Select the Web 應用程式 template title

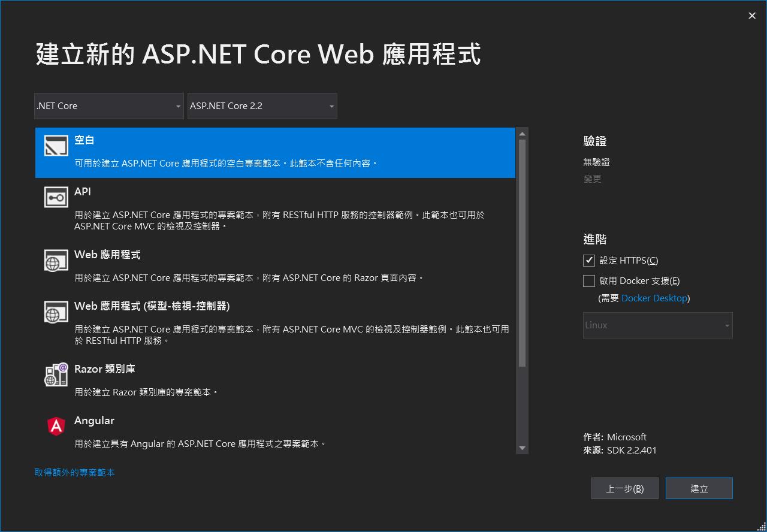[x=107, y=255]
